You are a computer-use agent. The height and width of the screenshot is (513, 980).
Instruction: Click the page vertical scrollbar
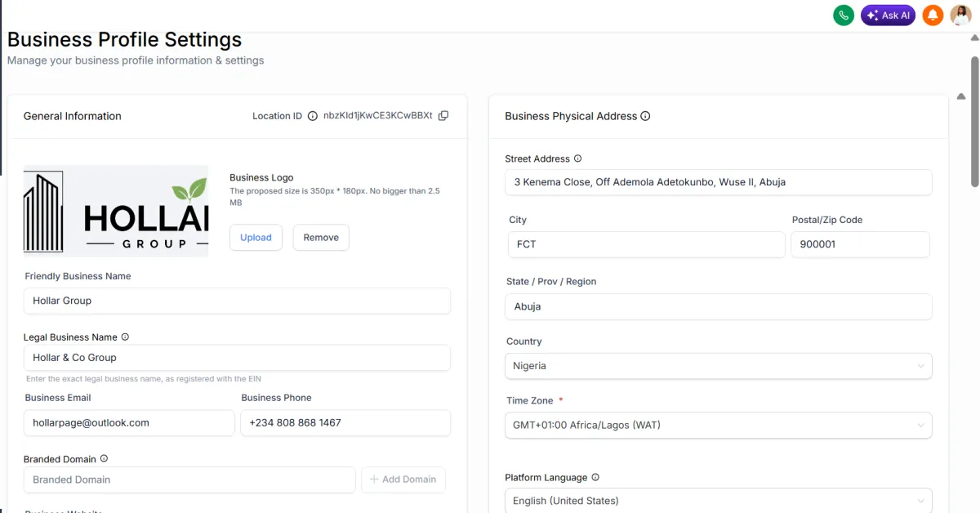(974, 121)
